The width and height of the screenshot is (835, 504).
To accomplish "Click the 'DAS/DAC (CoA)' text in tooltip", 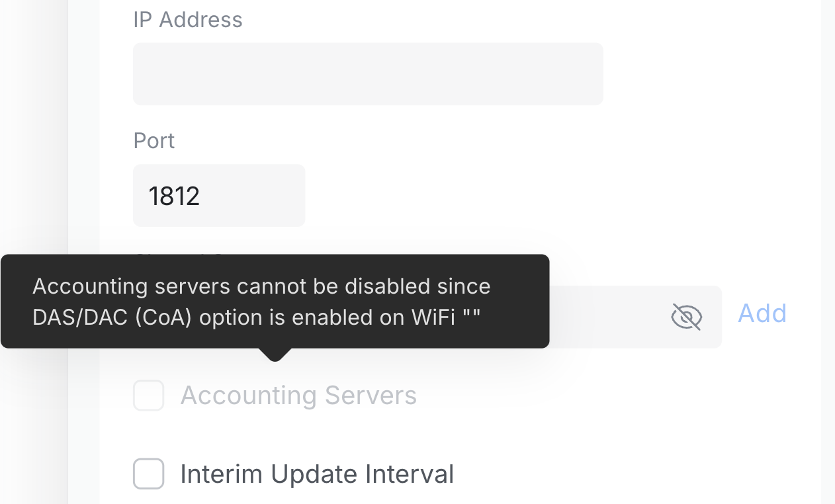I will 112,317.
